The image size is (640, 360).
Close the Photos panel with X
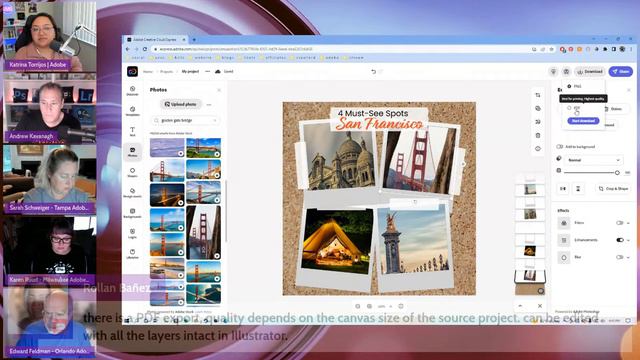click(219, 90)
